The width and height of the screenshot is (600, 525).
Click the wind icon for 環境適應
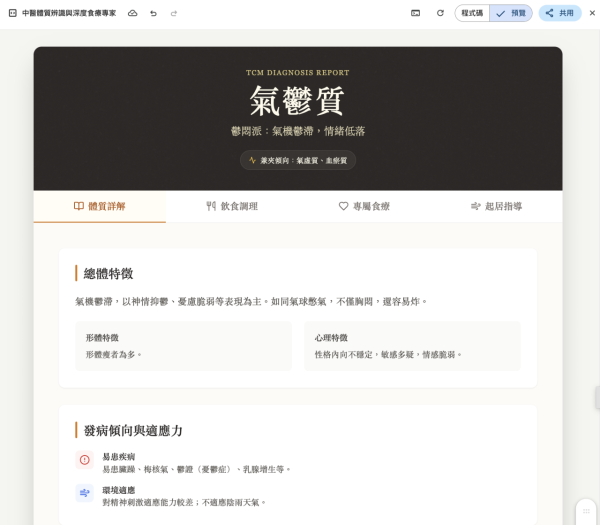(x=85, y=493)
